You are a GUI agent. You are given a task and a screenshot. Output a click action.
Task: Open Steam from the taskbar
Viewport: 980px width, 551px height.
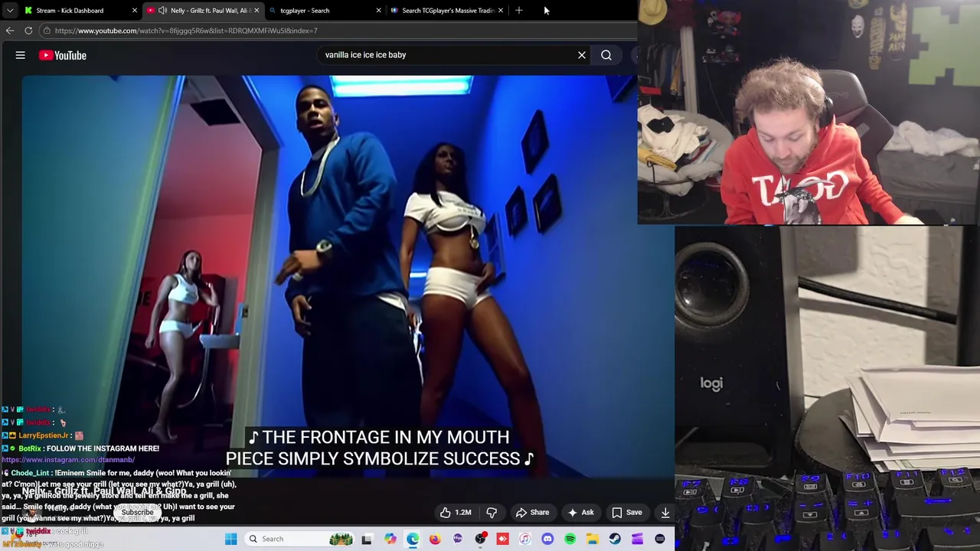[615, 539]
